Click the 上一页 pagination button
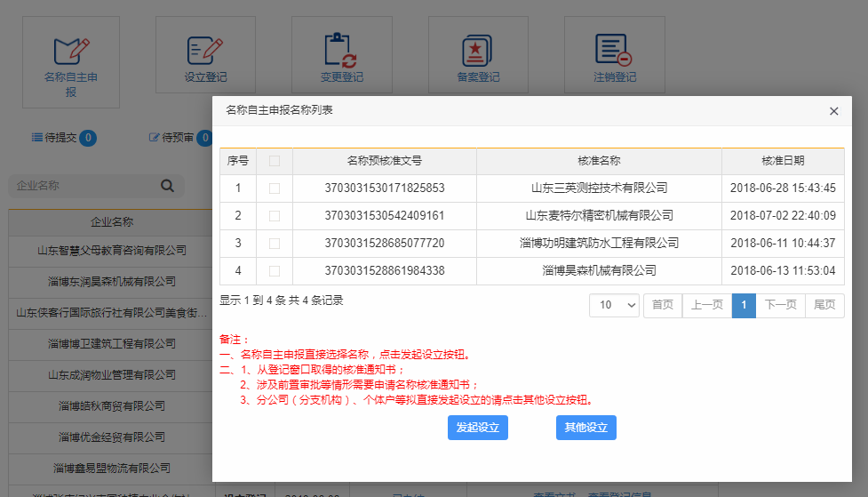This screenshot has height=497, width=868. click(x=707, y=305)
